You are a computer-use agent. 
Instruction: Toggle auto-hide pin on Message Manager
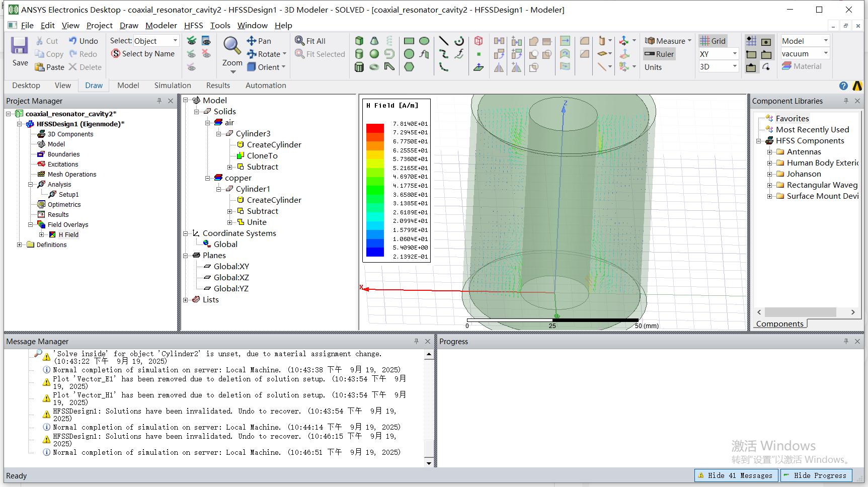point(416,341)
